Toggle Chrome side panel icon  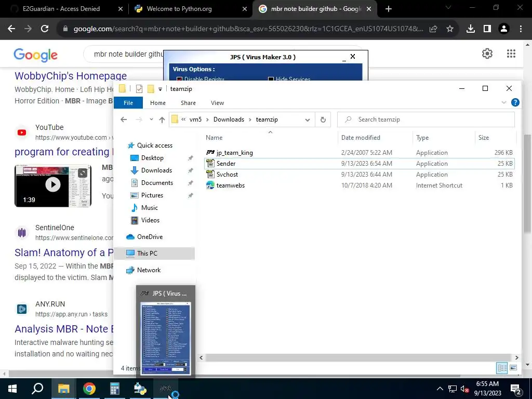487,29
